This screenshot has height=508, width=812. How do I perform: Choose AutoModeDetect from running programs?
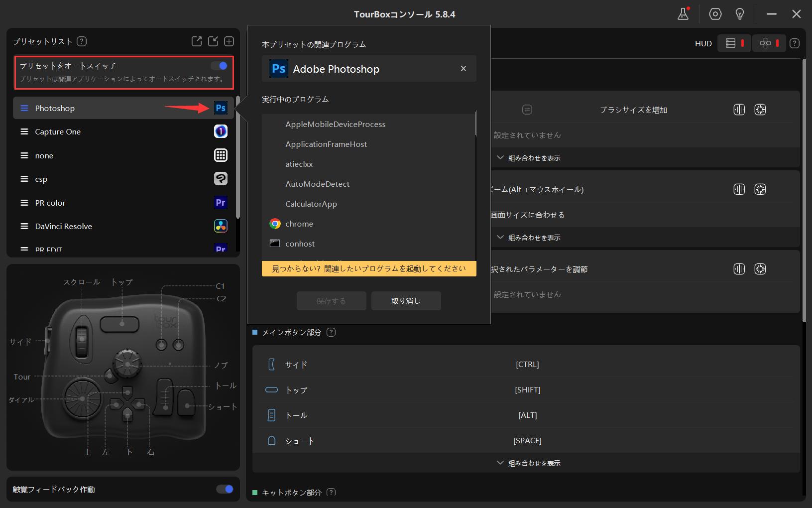(x=368, y=184)
